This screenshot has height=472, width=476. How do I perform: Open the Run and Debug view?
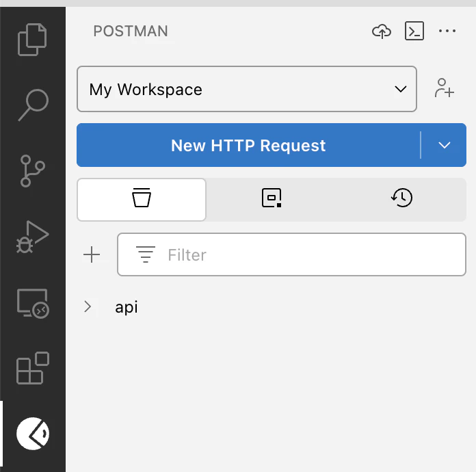coord(32,237)
